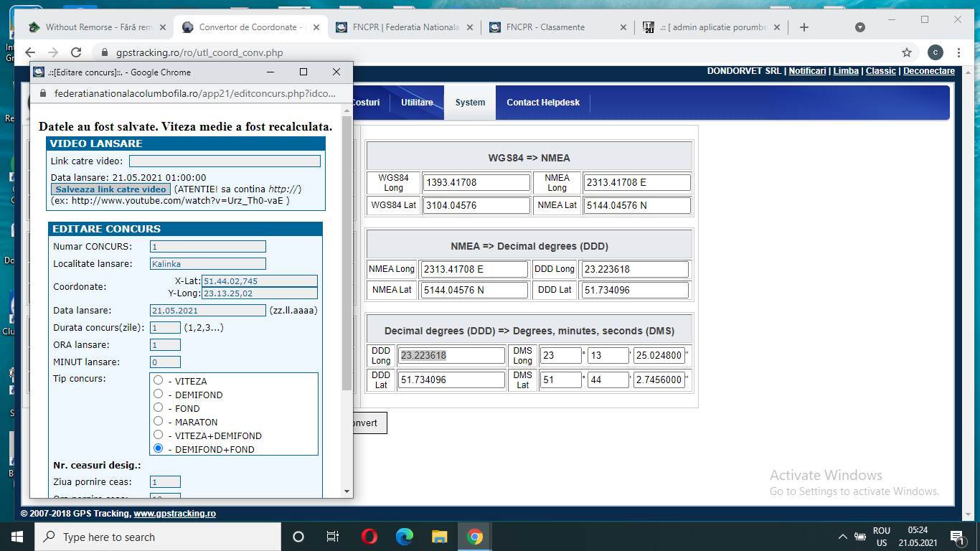Switch to the FNCPR - Clasamente tab
The image size is (980, 551).
pyautogui.click(x=545, y=27)
